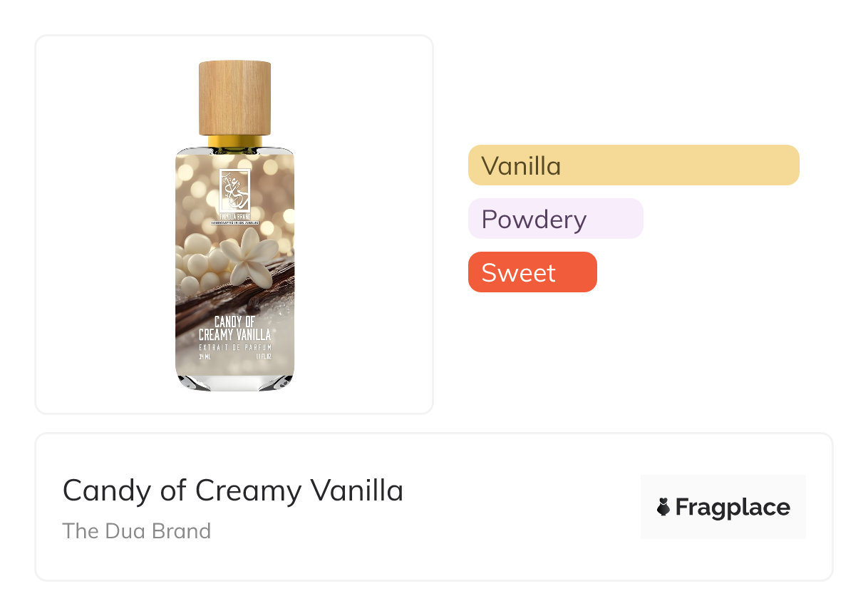This screenshot has height=616, width=868.
Task: Open The Dua Brand link
Action: 137,531
